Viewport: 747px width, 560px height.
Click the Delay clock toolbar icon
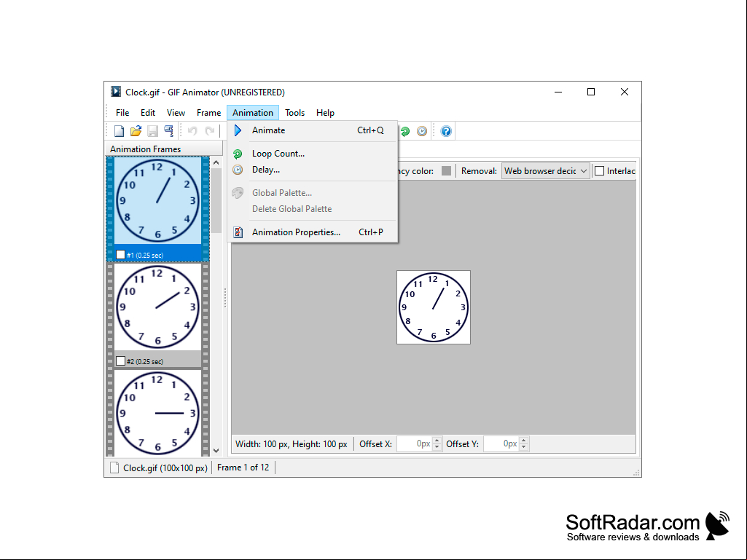click(x=422, y=131)
